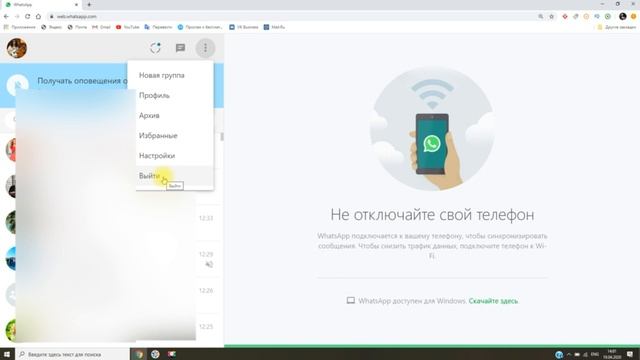640x360 pixels.
Task: Reload the page with refresh icon
Action: [27, 16]
